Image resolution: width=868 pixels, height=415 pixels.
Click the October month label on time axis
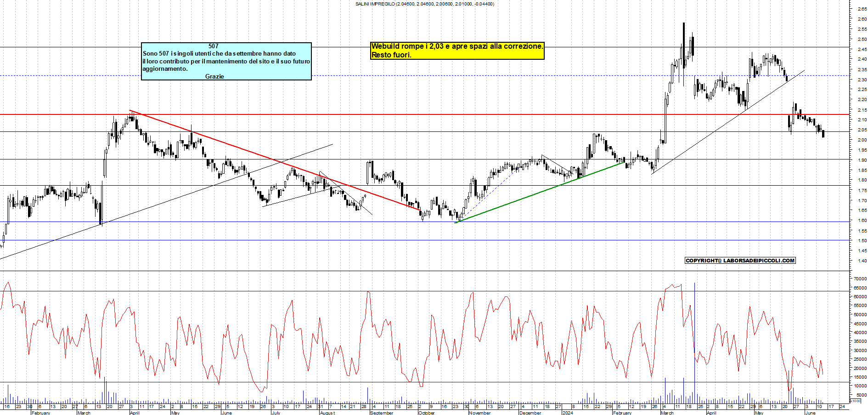[x=427, y=413]
